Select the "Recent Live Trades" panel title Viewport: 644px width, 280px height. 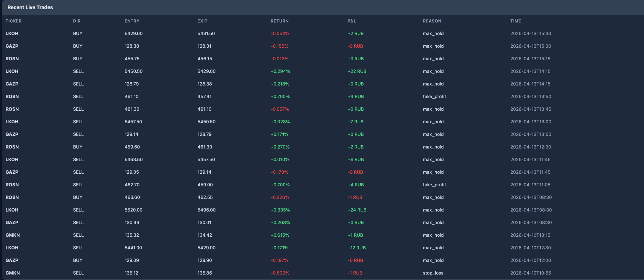point(30,7)
